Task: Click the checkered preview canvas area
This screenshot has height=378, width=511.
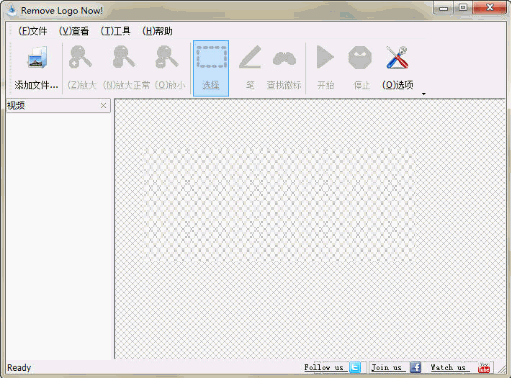Action: pyautogui.click(x=310, y=229)
